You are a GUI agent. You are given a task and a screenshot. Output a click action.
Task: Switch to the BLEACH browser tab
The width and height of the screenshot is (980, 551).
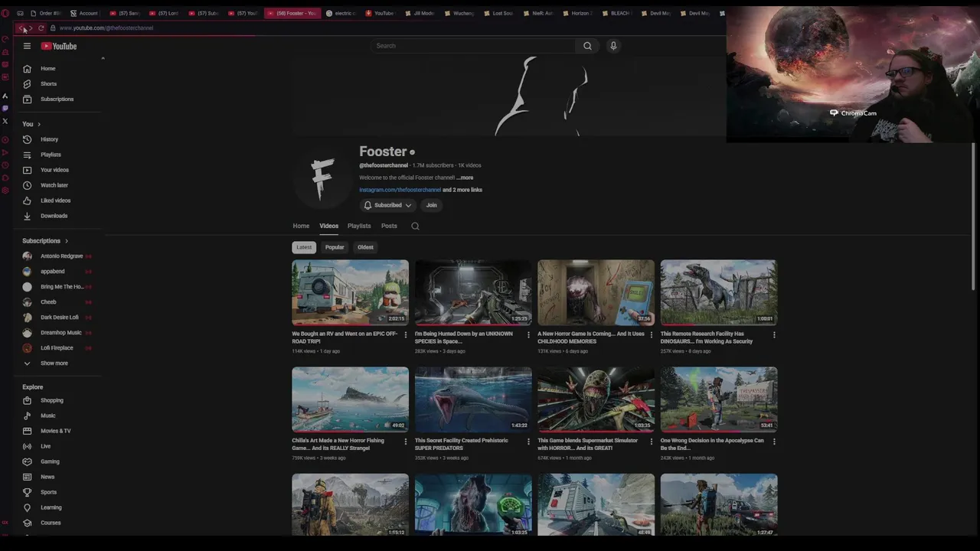(617, 13)
